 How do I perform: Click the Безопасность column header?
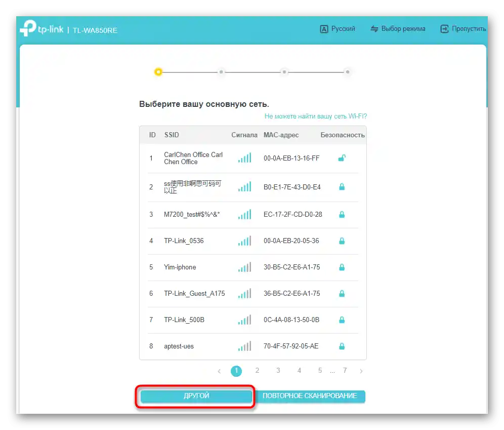(342, 135)
